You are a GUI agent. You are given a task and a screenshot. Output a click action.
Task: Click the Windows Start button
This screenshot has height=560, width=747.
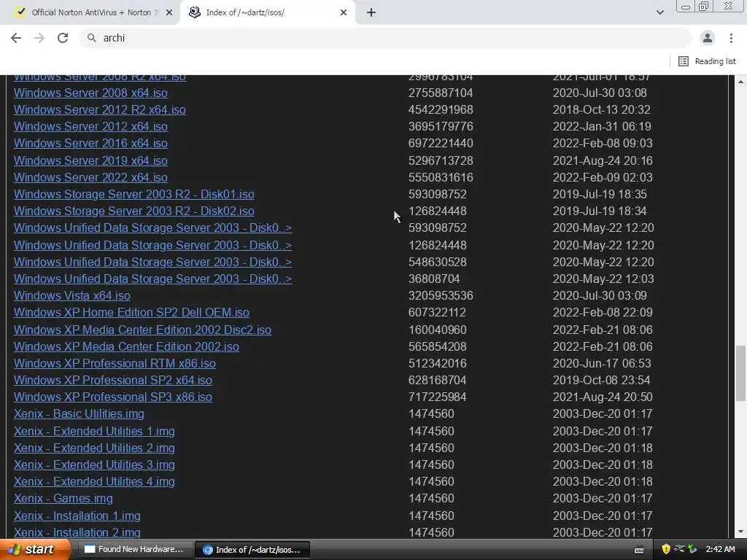34,550
